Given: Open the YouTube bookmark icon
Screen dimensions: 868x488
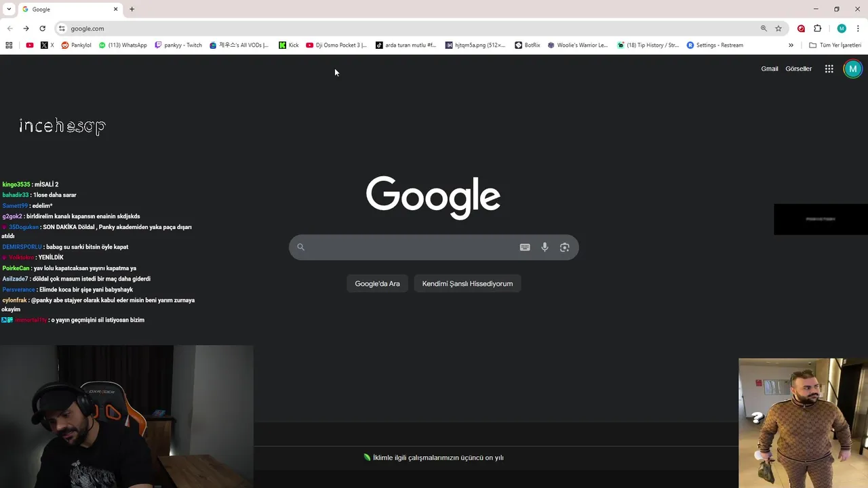Looking at the screenshot, I should 30,45.
